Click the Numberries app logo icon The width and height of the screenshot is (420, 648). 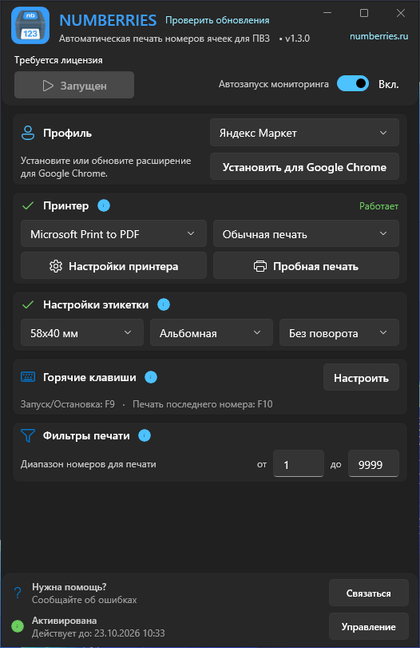[x=30, y=25]
